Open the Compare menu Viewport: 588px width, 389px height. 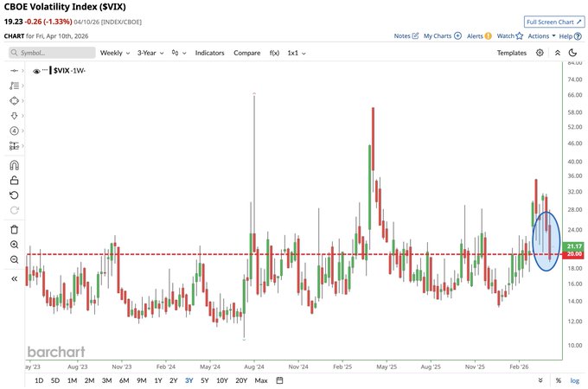pyautogui.click(x=246, y=53)
